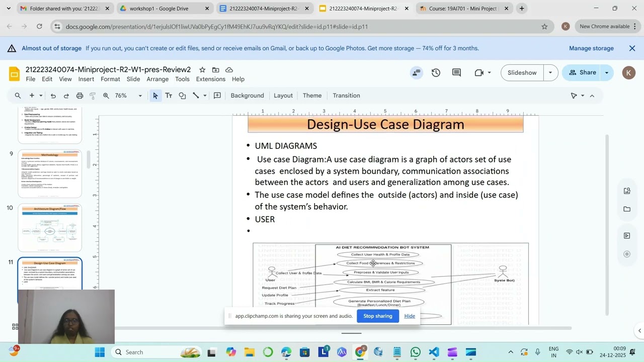Open the File menu
Screen dimensions: 644x362
coord(31,79)
